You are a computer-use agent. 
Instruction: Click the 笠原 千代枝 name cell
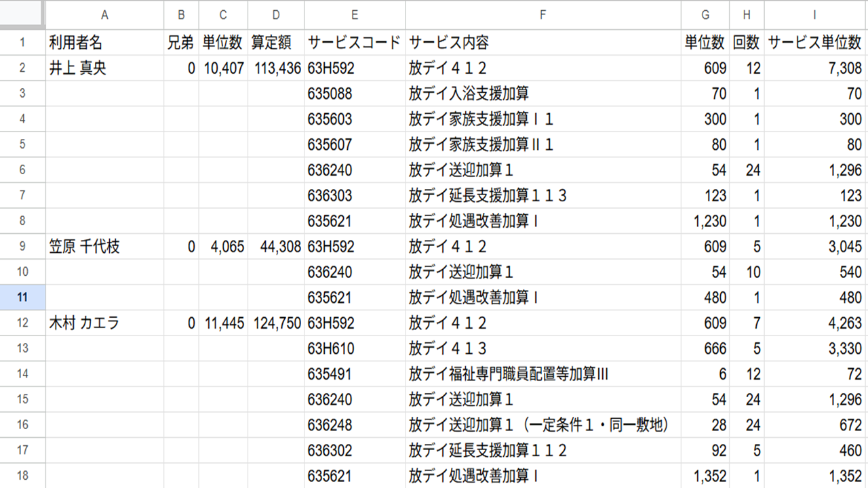104,247
